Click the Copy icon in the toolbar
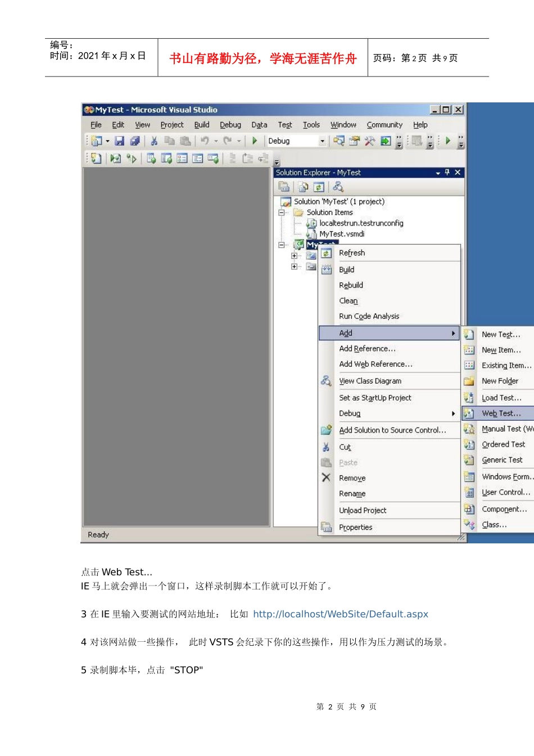 (x=169, y=141)
